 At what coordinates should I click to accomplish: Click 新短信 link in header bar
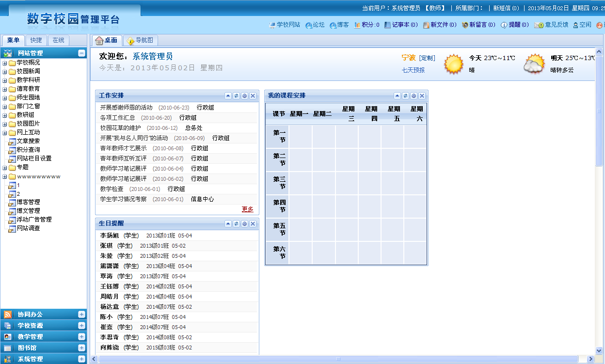point(506,8)
